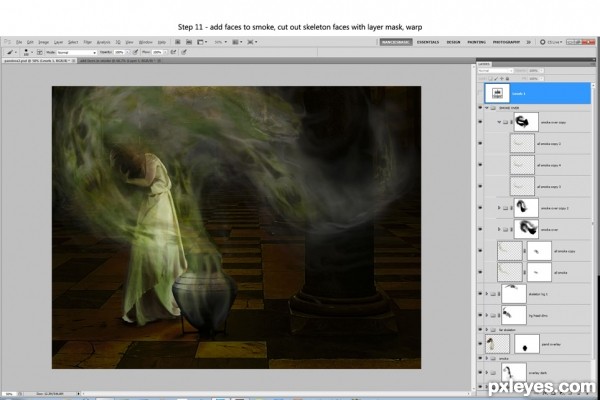Screen dimensions: 600x400
Task: Hide the overlay dark group
Action: pyautogui.click(x=480, y=372)
